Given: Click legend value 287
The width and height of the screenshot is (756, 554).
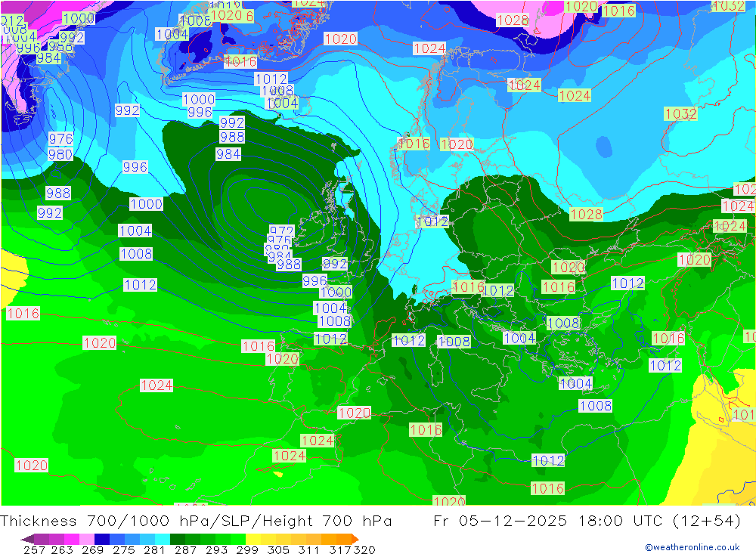Looking at the screenshot, I should coord(185,549).
